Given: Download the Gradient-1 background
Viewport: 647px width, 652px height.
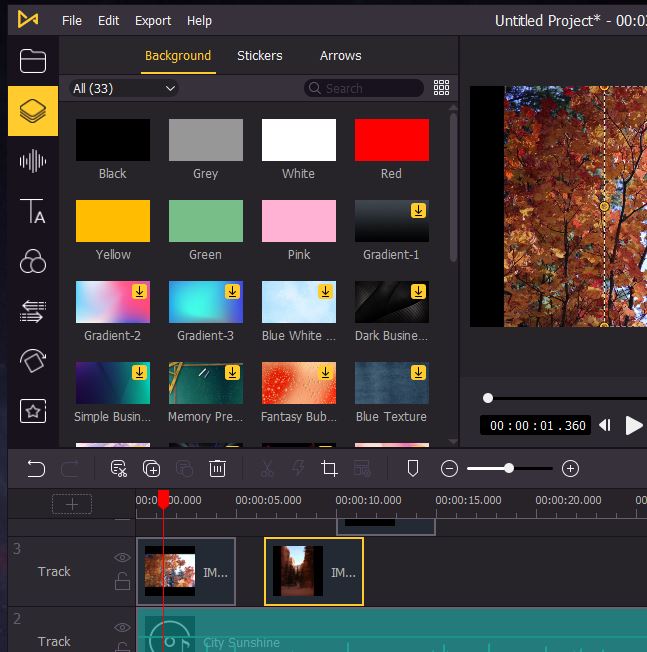Looking at the screenshot, I should click(419, 210).
